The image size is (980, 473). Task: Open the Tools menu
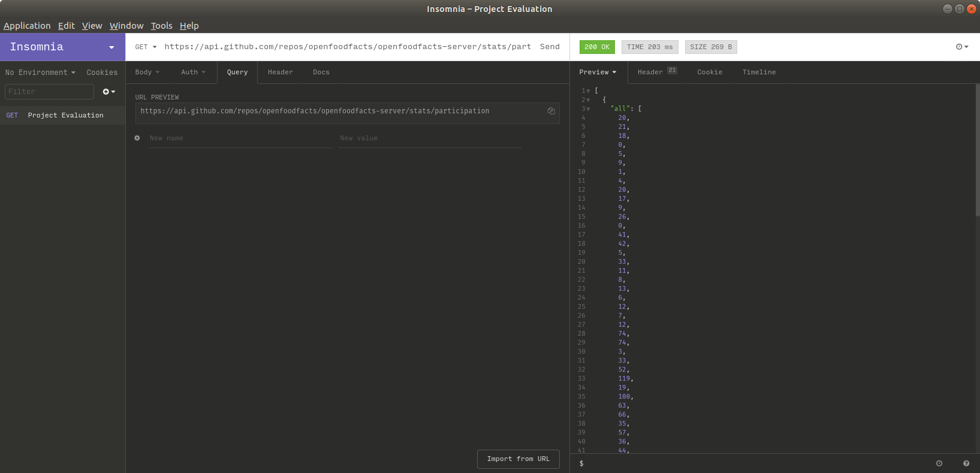(161, 26)
